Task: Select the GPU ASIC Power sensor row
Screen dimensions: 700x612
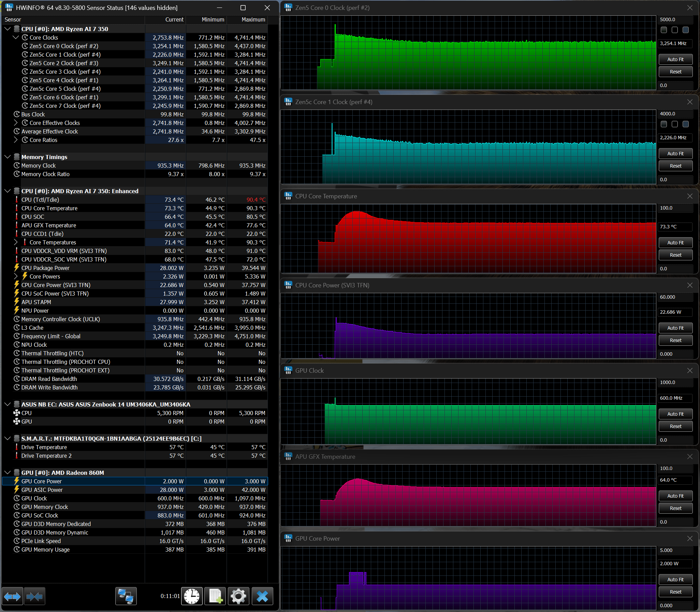Action: coord(42,490)
